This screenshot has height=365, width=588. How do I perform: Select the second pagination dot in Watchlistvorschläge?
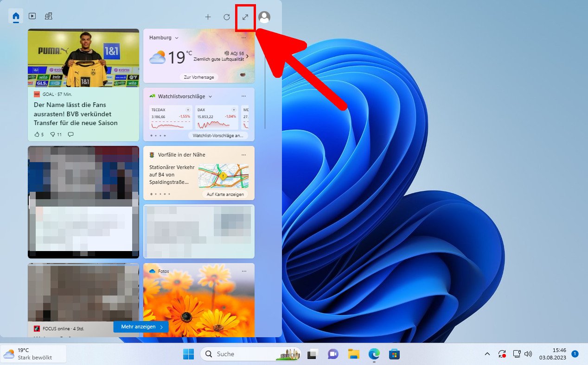[156, 136]
